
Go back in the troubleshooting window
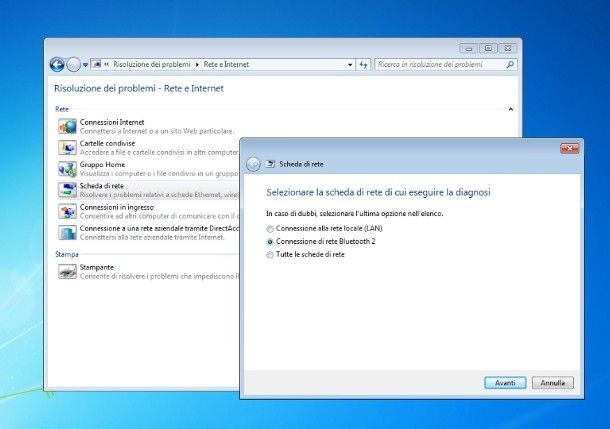pyautogui.click(x=57, y=65)
